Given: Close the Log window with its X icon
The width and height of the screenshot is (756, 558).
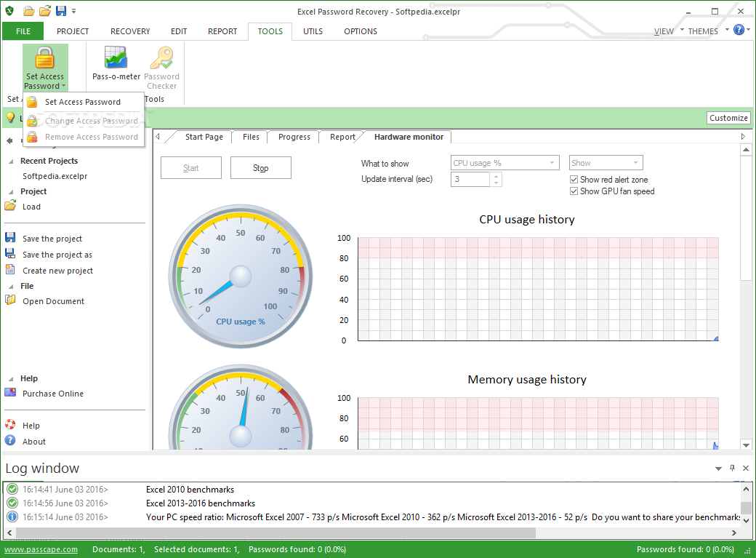Looking at the screenshot, I should pyautogui.click(x=746, y=468).
